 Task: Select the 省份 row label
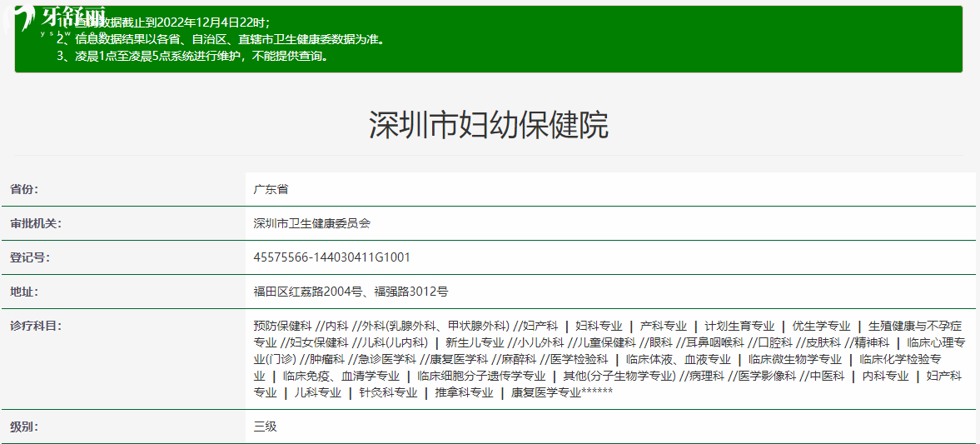(x=24, y=189)
